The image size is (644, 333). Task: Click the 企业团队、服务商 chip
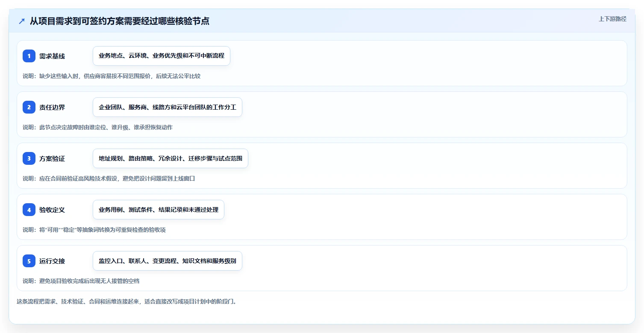pos(168,107)
